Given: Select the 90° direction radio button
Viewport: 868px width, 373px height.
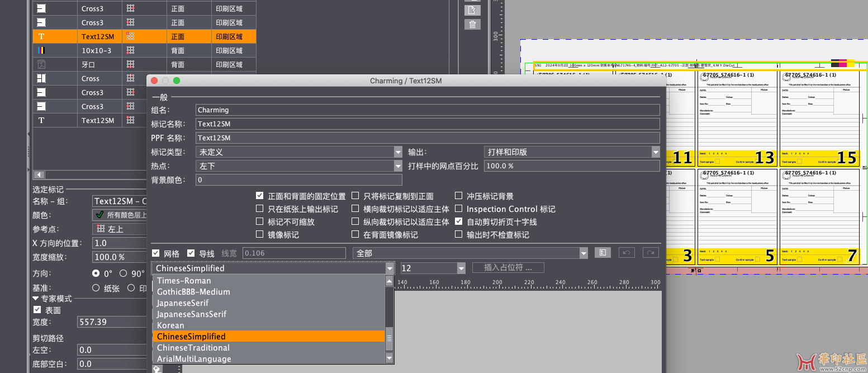Looking at the screenshot, I should coord(124,273).
